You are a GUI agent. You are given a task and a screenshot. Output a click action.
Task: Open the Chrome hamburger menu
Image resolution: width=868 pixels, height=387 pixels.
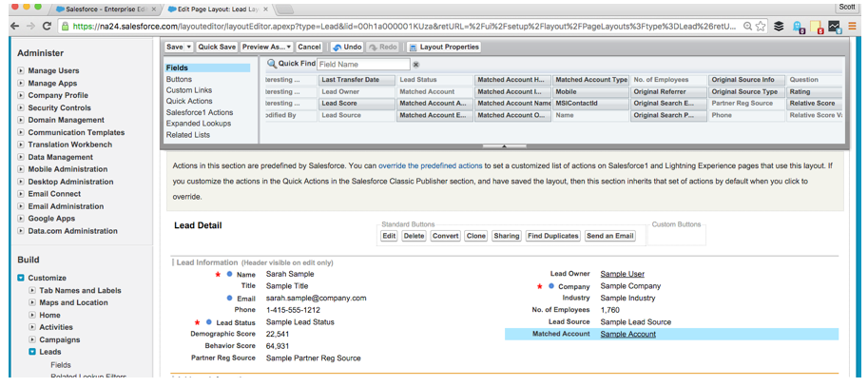[x=853, y=26]
